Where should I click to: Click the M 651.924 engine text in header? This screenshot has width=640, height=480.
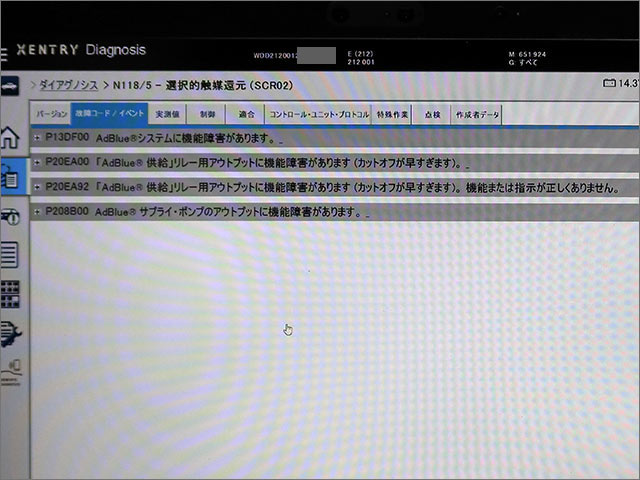527,54
